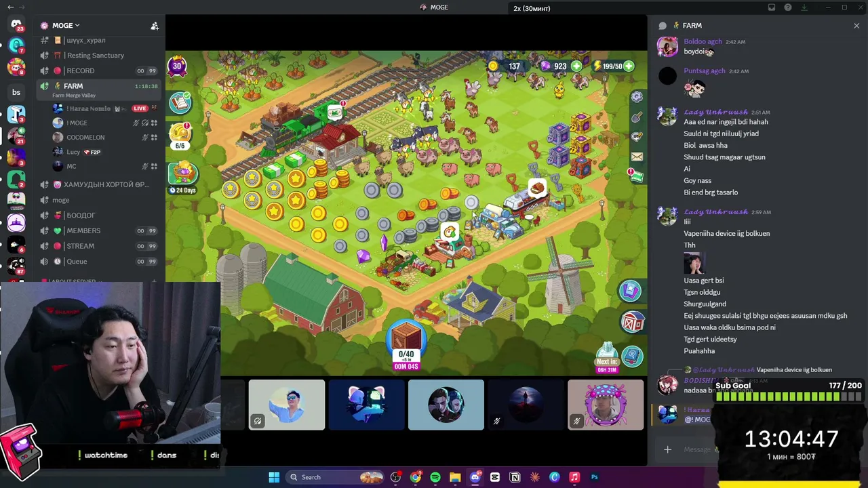This screenshot has width=868, height=488.
Task: Select user Lucy in the voice list
Action: 106,152
